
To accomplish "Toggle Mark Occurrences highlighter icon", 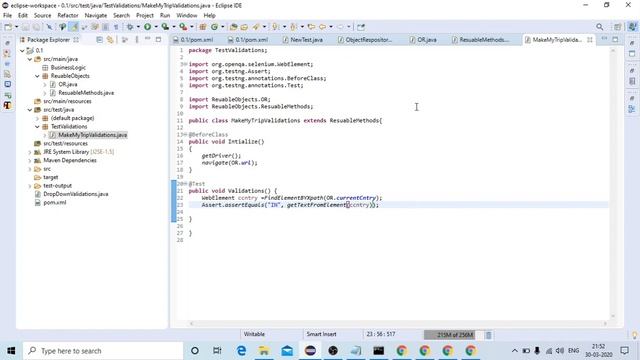I will (x=74, y=27).
